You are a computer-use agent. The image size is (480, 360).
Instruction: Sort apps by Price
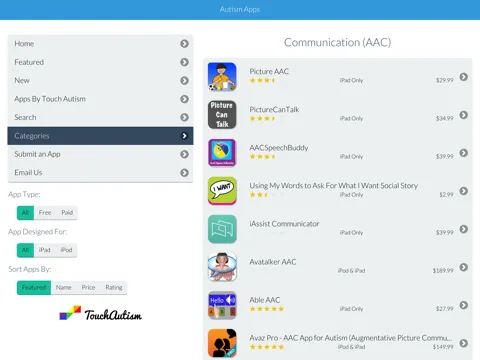pos(88,287)
